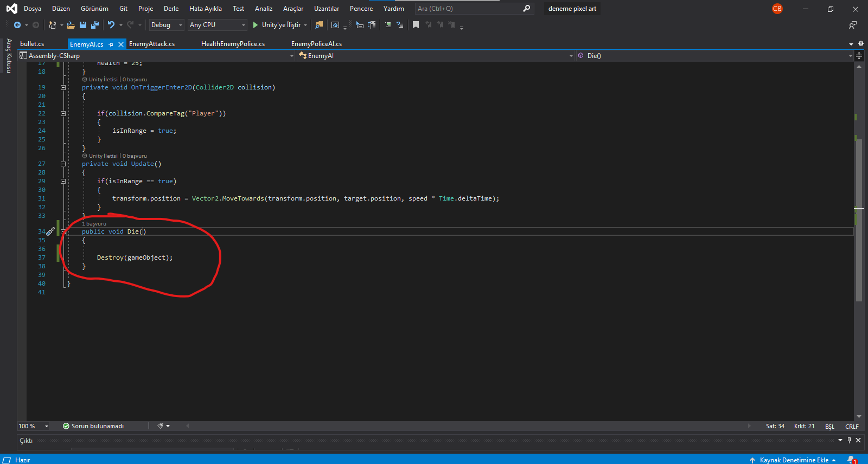Click the vertical scrollbar thumb

coord(859,220)
